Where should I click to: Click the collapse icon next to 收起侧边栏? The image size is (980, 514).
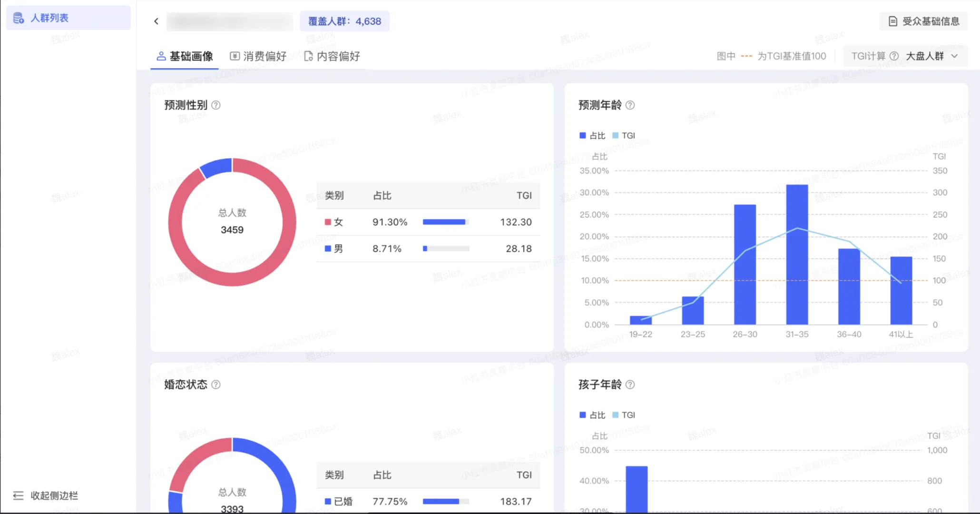(18, 495)
